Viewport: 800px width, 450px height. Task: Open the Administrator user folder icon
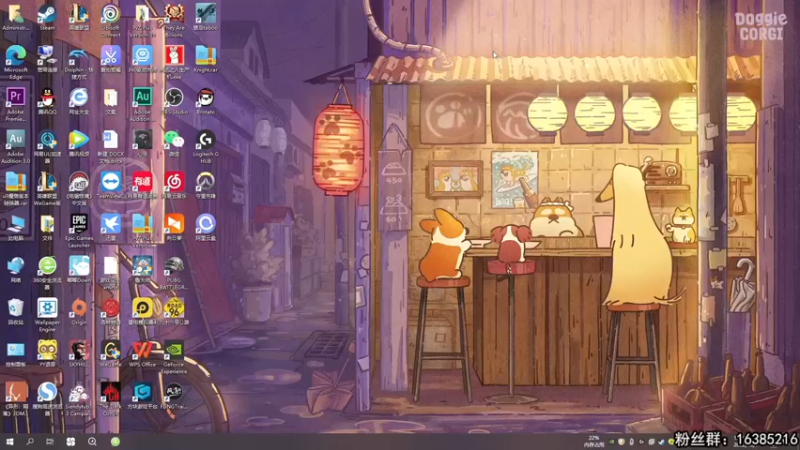tap(15, 17)
